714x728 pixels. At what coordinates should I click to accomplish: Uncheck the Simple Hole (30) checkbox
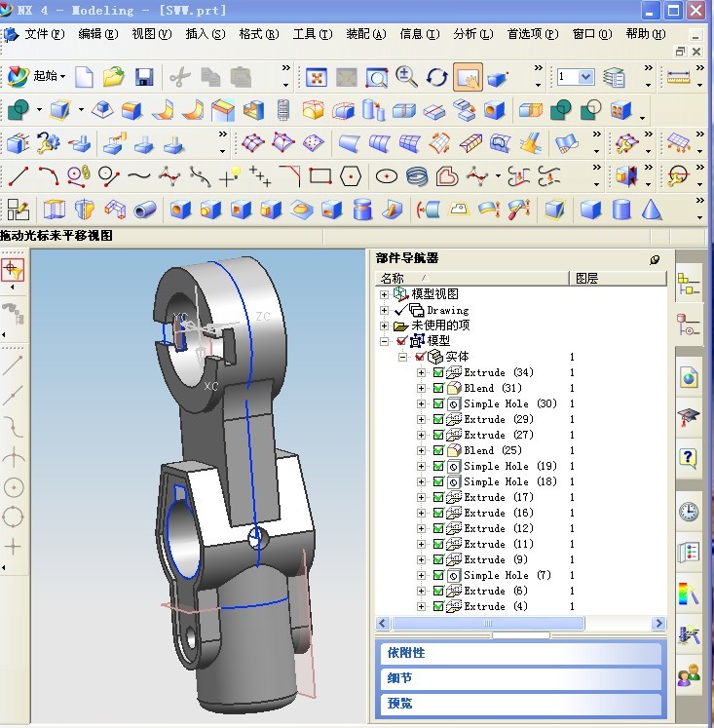438,403
